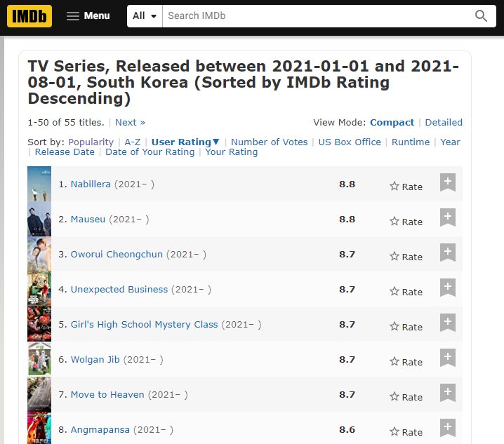Add Girl's High School Mystery Class to watchlist

tap(448, 322)
